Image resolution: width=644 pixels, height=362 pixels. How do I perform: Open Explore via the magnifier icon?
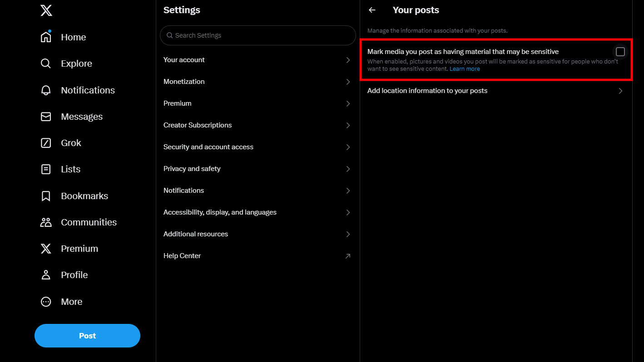(x=46, y=64)
